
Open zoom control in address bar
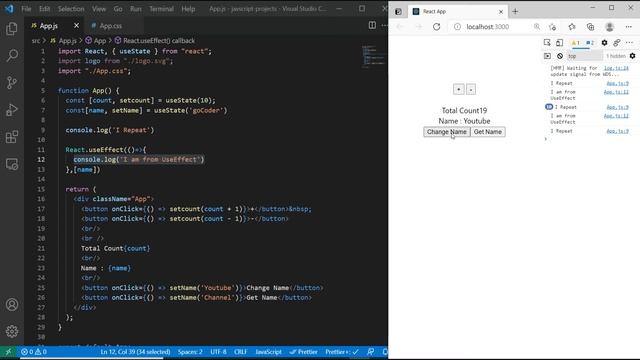(x=537, y=27)
